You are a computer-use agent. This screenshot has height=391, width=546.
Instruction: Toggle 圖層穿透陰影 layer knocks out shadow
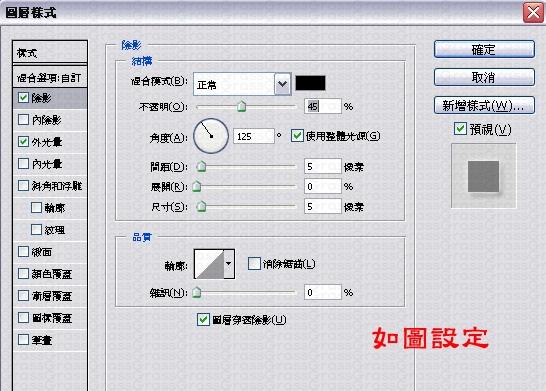(203, 319)
